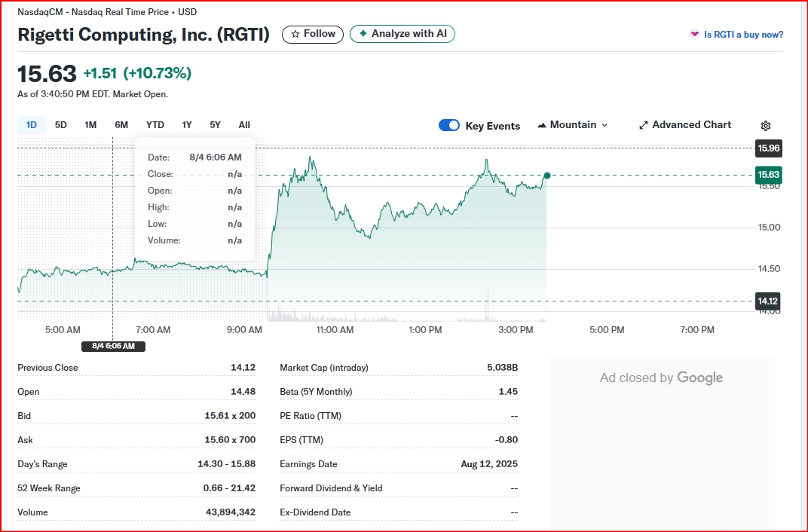This screenshot has height=532, width=808.
Task: Click the 8/4 6:06 AM crosshair time label
Action: [113, 346]
